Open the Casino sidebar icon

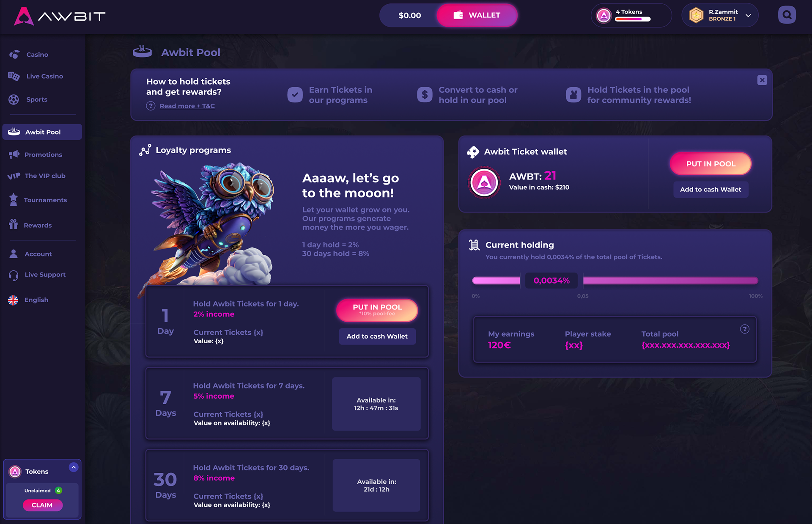(14, 55)
